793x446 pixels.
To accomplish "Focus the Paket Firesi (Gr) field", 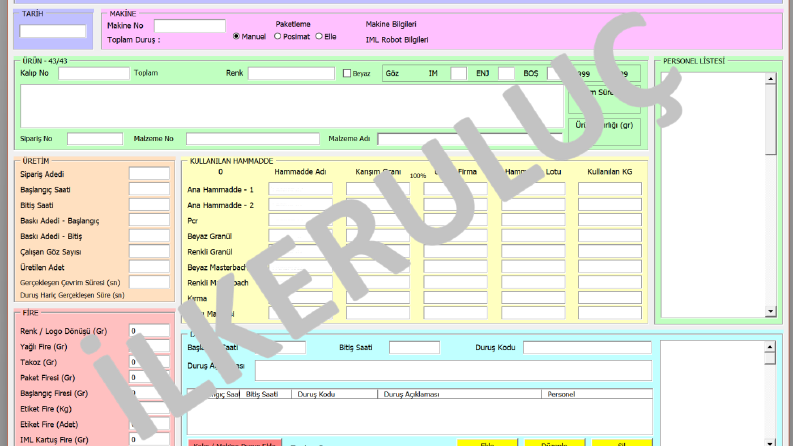I will pos(149,378).
